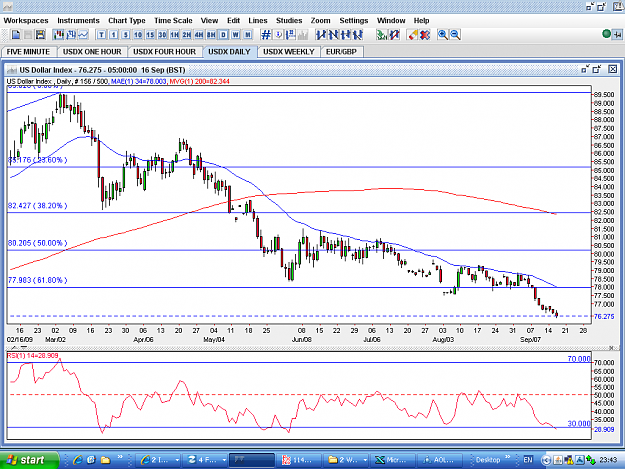Click the 77.983 (61.80%) Fibonacci label

tap(38, 280)
